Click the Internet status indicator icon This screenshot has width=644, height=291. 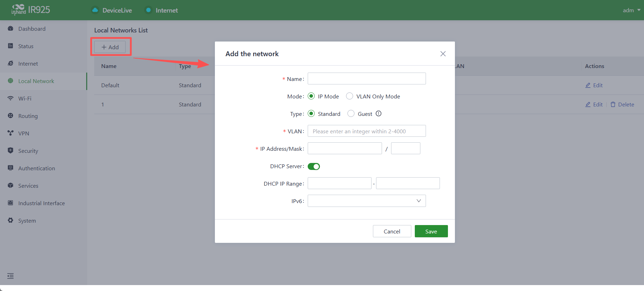tap(148, 10)
